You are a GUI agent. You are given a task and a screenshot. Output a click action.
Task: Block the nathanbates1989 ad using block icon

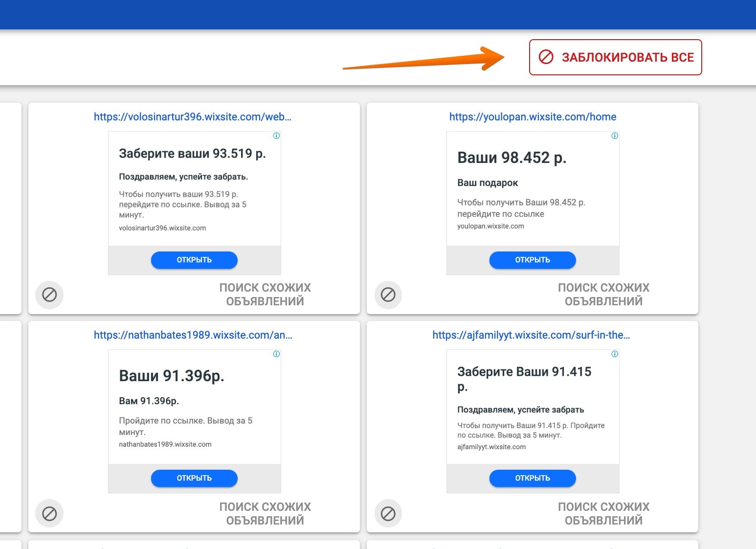pos(49,513)
